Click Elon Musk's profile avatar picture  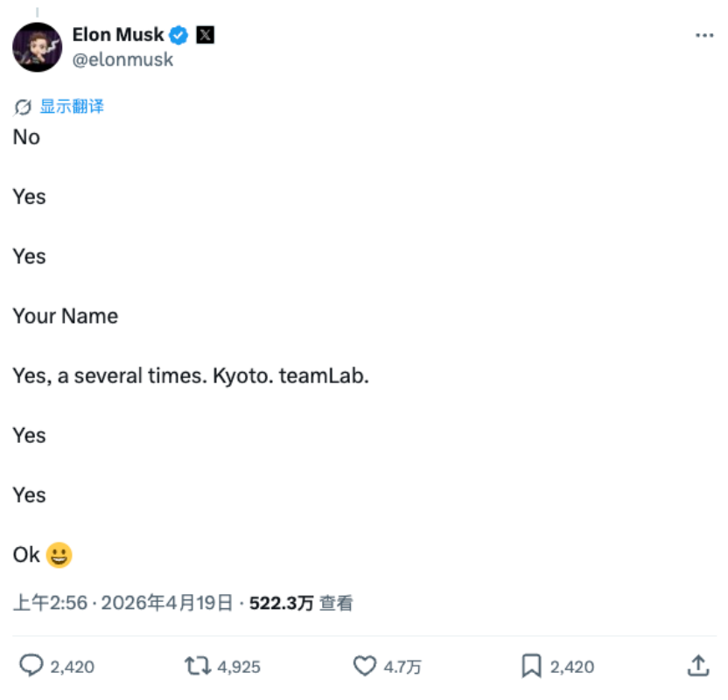[38, 45]
